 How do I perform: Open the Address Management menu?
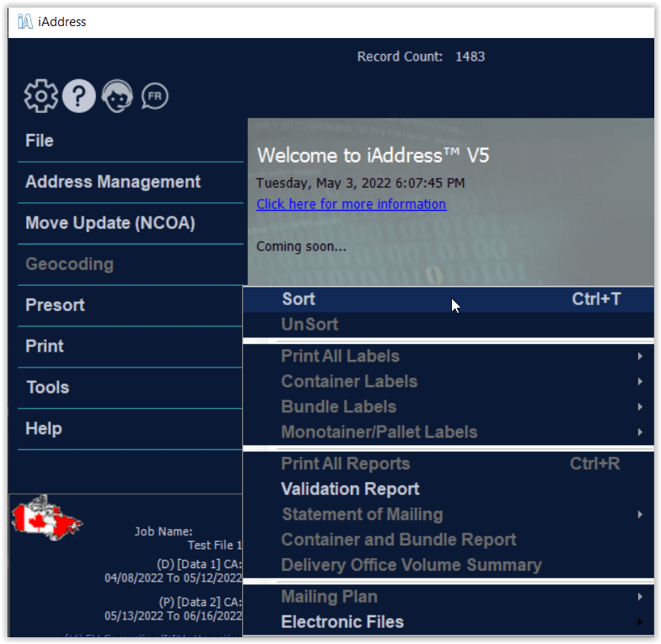113,182
